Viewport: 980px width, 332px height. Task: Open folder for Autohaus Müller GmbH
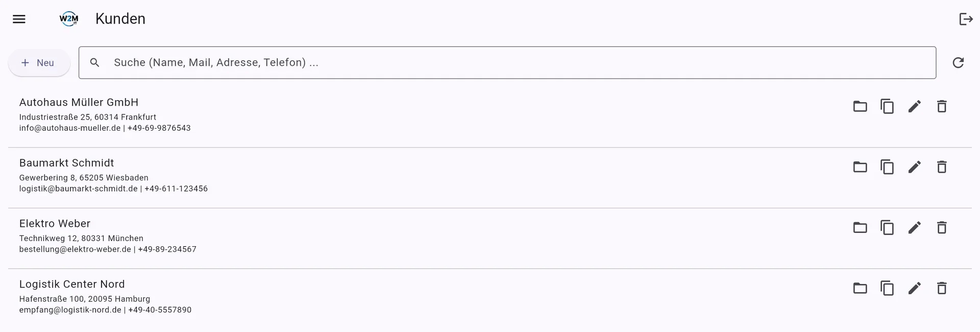[x=860, y=106]
